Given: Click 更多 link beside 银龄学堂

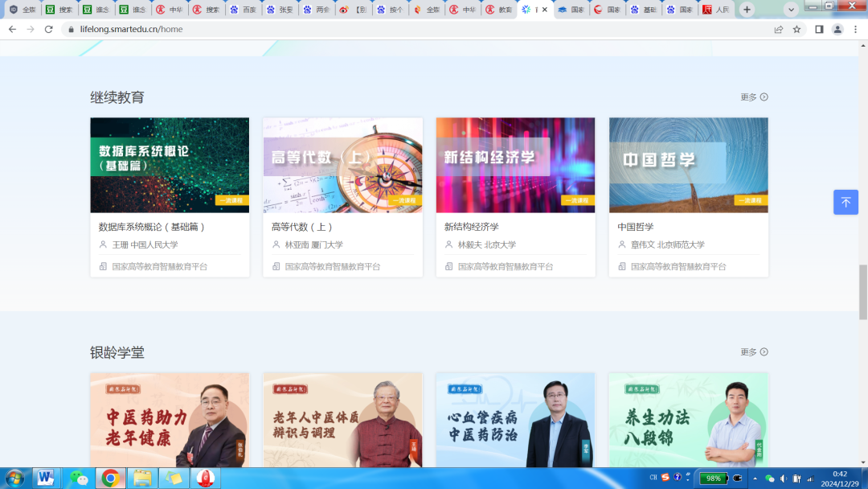Looking at the screenshot, I should [754, 352].
